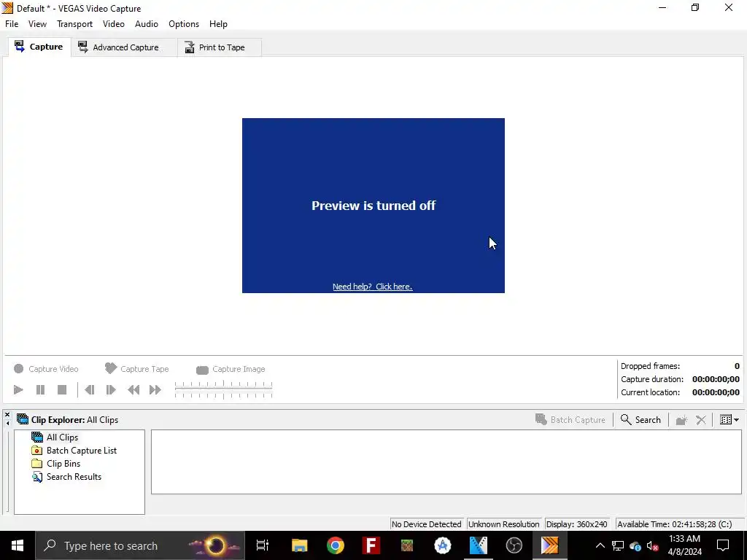The width and height of the screenshot is (747, 560).
Task: Click the Fast Forward button
Action: coord(155,389)
